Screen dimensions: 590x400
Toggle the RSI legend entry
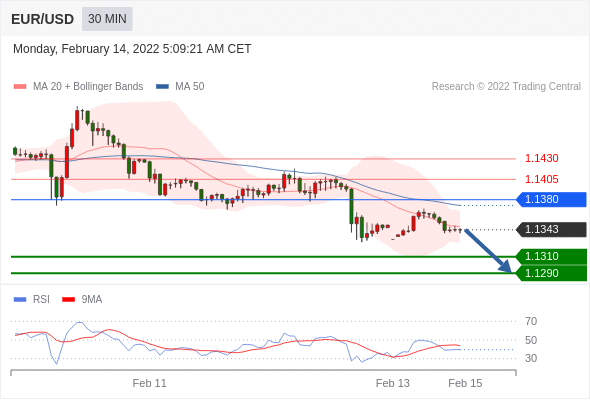32,300
